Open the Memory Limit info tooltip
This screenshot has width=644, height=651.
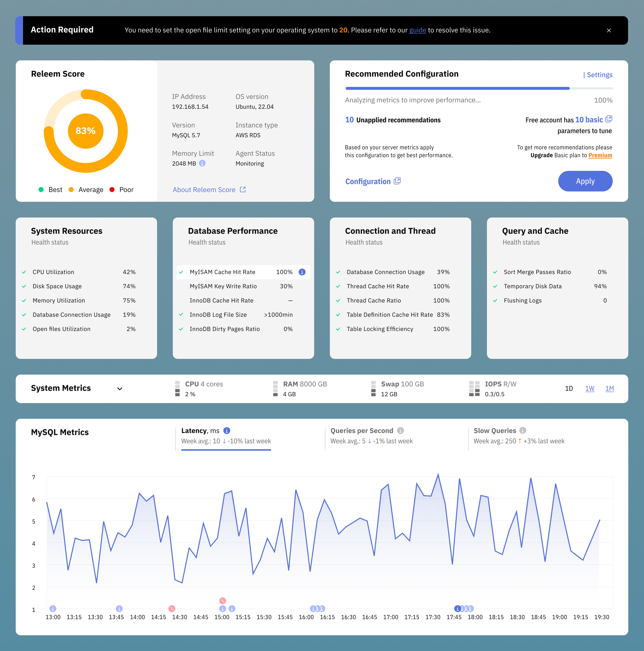[202, 163]
